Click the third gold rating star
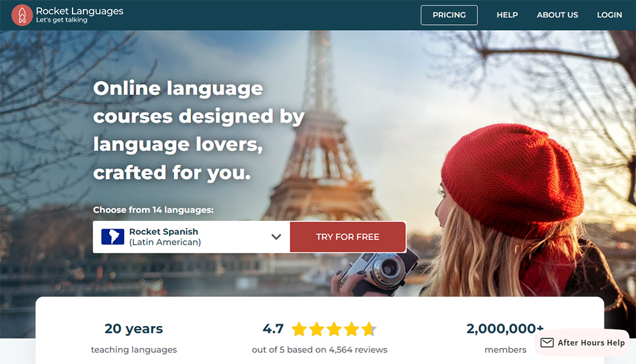The width and height of the screenshot is (636, 364). click(334, 329)
